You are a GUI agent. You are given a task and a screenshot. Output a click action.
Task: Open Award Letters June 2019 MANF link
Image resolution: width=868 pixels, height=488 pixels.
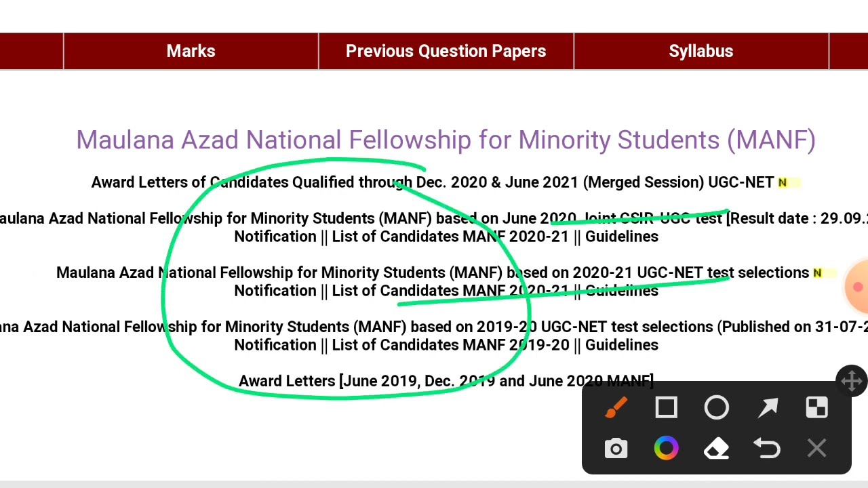pyautogui.click(x=446, y=381)
